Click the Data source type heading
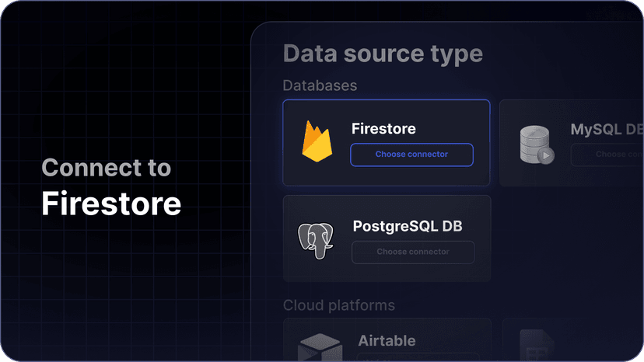 tap(383, 54)
